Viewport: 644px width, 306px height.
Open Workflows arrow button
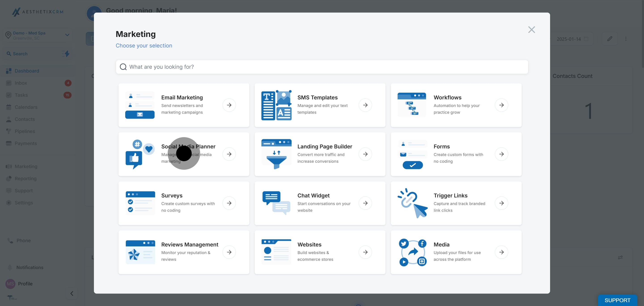(501, 105)
